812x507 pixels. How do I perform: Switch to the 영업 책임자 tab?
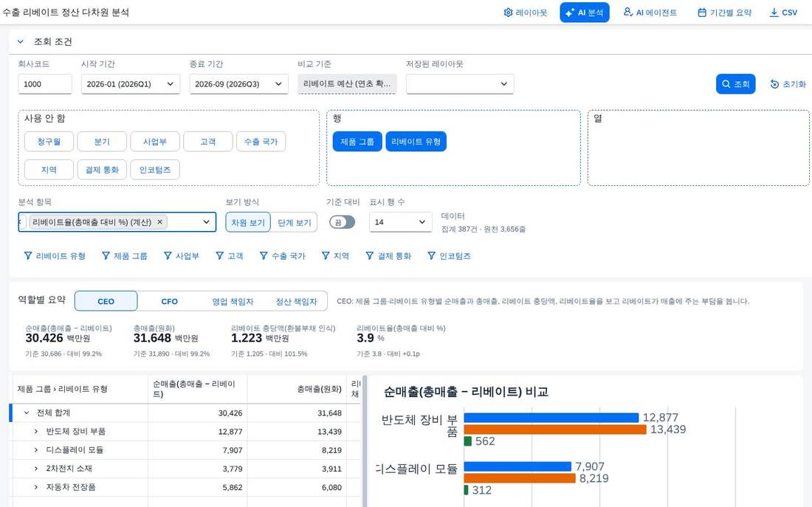click(233, 301)
